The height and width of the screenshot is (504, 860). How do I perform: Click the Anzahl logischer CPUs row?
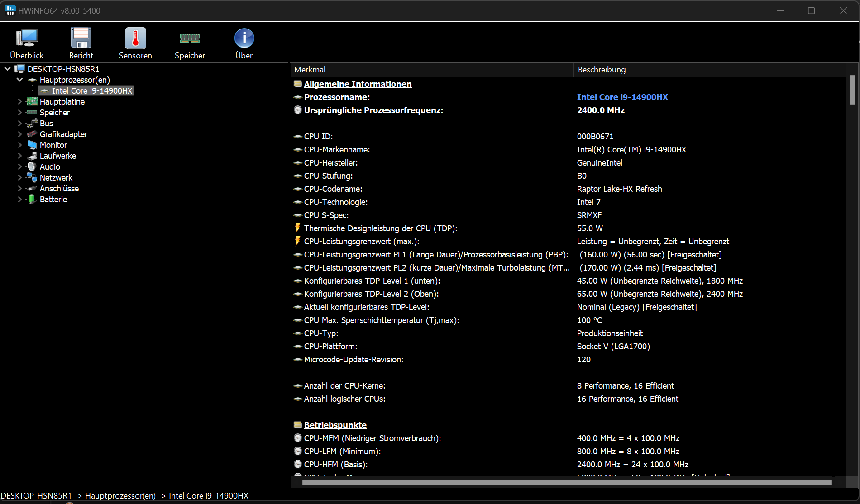568,399
